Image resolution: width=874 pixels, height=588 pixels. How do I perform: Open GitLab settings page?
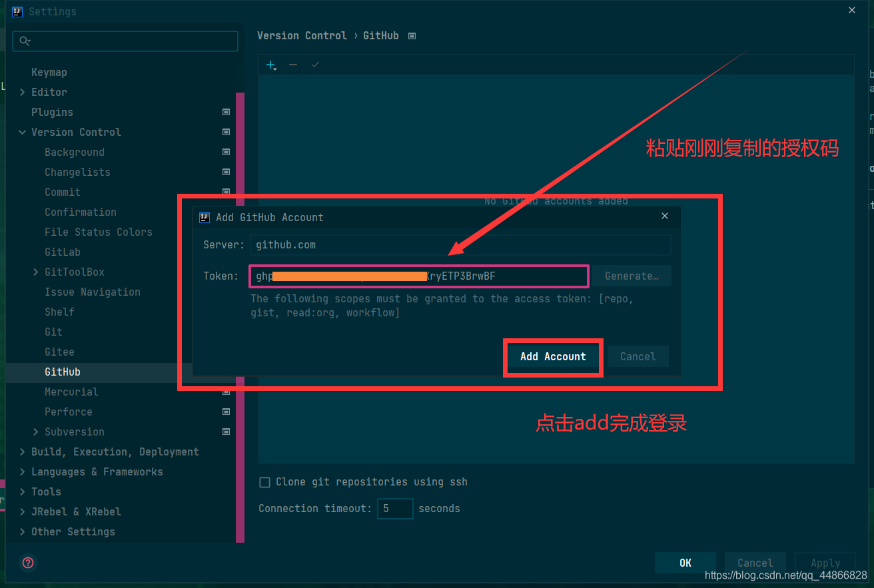point(63,252)
